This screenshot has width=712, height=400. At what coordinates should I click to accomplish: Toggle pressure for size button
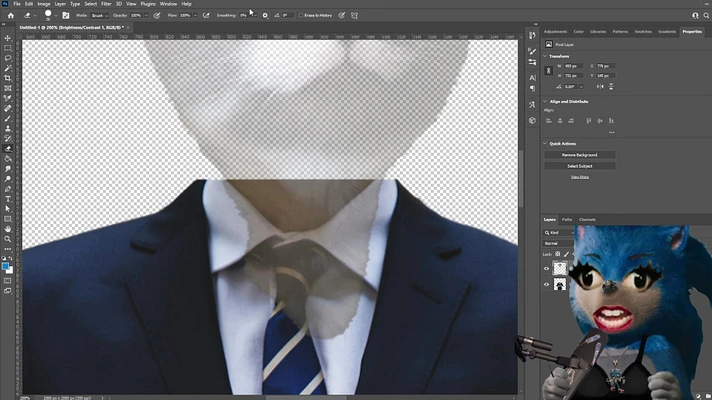pos(342,15)
